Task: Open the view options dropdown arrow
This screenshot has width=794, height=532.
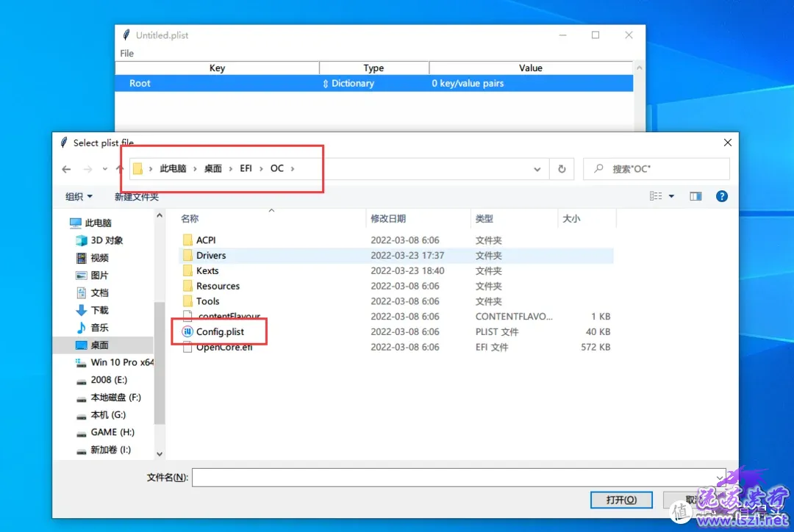Action: click(671, 196)
